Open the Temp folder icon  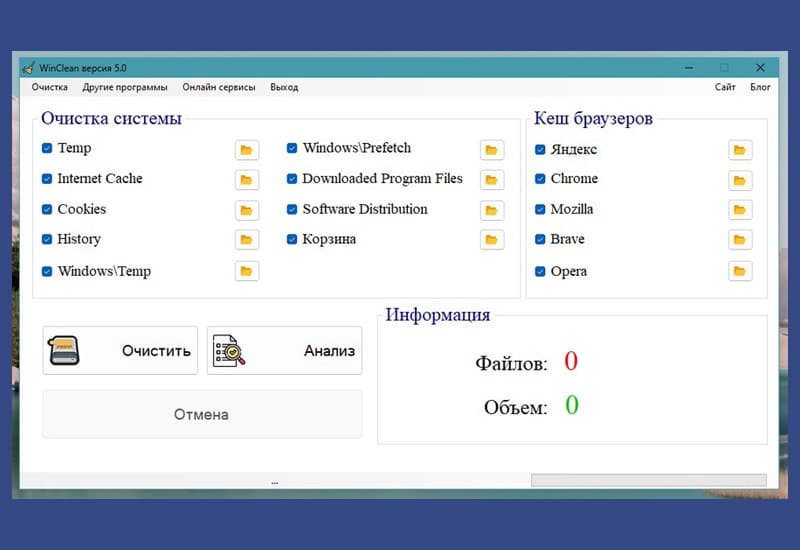247,149
